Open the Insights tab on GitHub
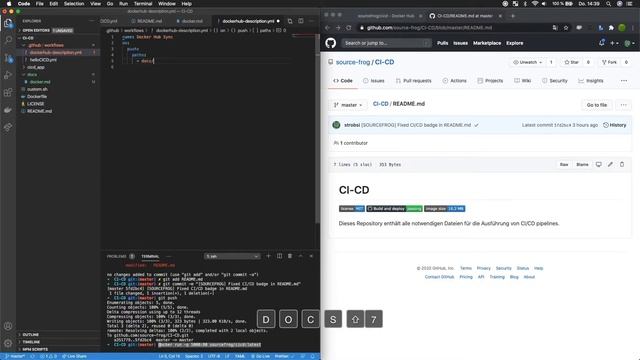 [x=591, y=81]
